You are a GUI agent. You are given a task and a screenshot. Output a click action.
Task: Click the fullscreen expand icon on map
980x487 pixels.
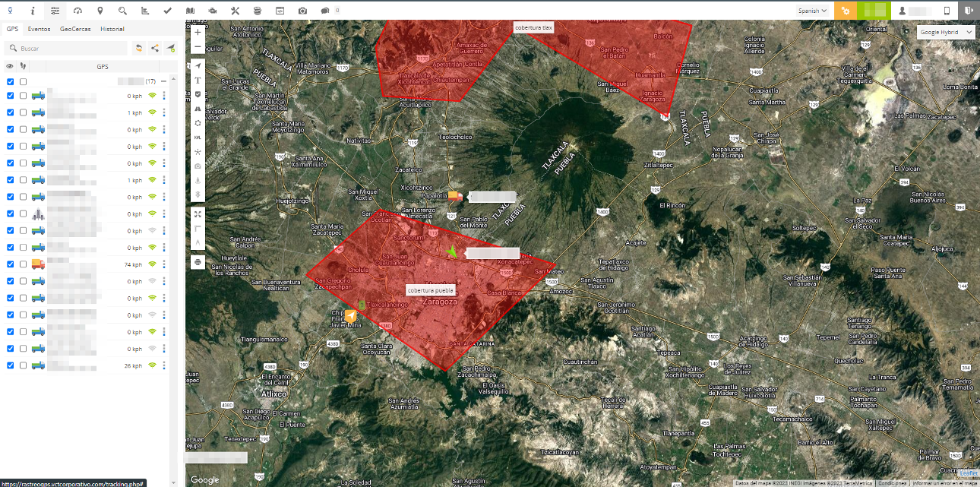[198, 214]
